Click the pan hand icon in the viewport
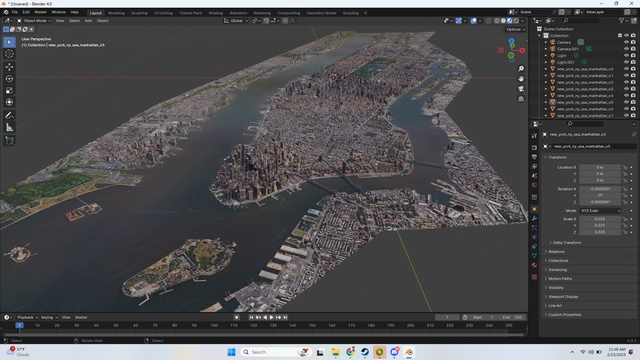640x360 pixels. click(521, 78)
